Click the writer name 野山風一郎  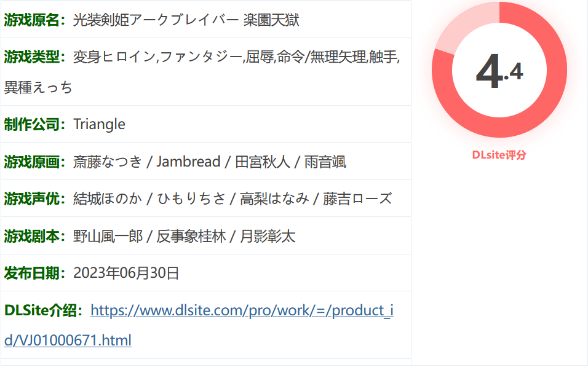click(x=108, y=236)
